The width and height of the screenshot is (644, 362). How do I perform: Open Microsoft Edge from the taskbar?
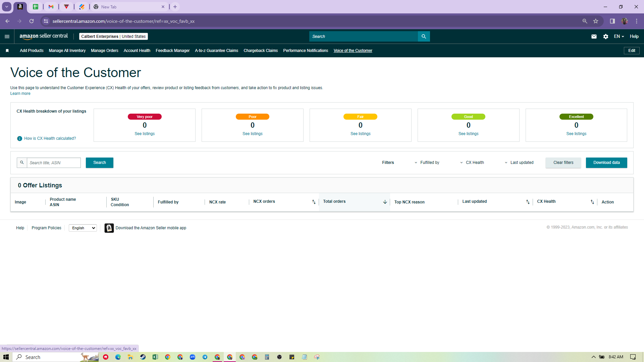[118, 357]
